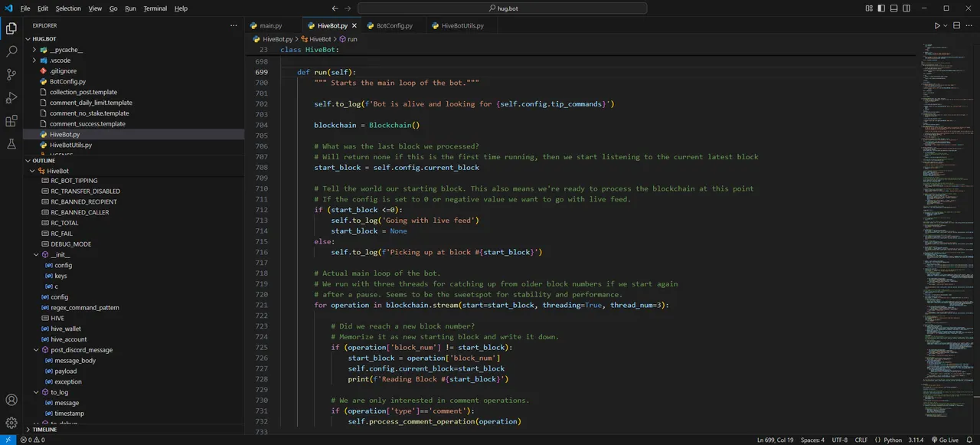Open the Help menu
Viewport: 980px width, 445px height.
click(x=181, y=8)
